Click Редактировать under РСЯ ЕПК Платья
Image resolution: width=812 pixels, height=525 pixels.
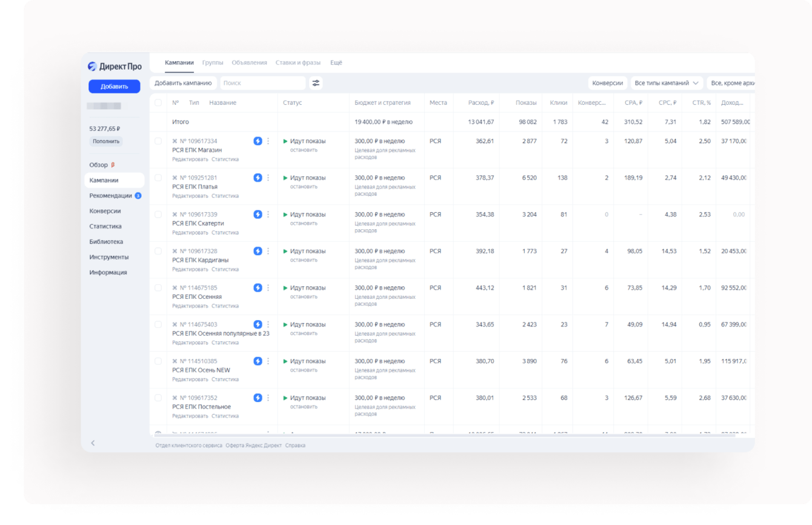[190, 196]
